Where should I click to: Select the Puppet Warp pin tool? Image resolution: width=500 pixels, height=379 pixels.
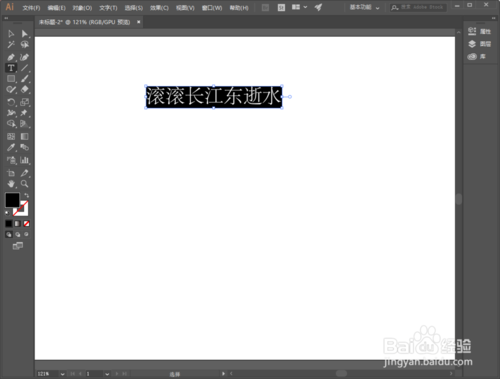click(24, 113)
